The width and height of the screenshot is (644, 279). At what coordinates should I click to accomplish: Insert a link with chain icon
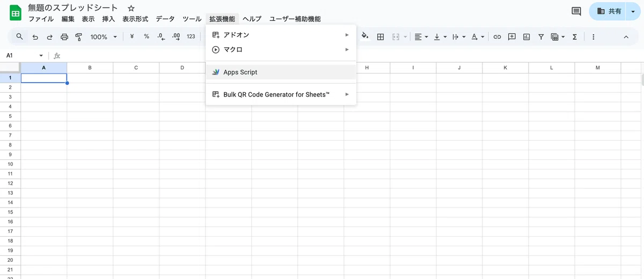point(497,37)
